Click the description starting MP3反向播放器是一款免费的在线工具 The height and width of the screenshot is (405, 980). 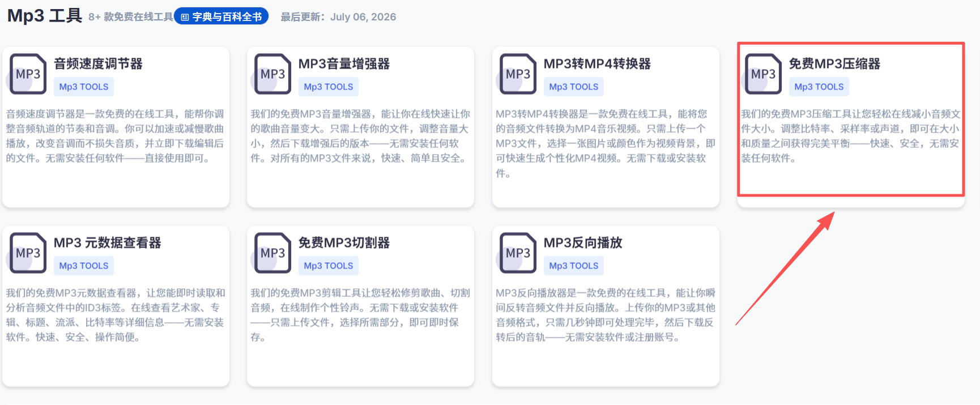click(606, 315)
